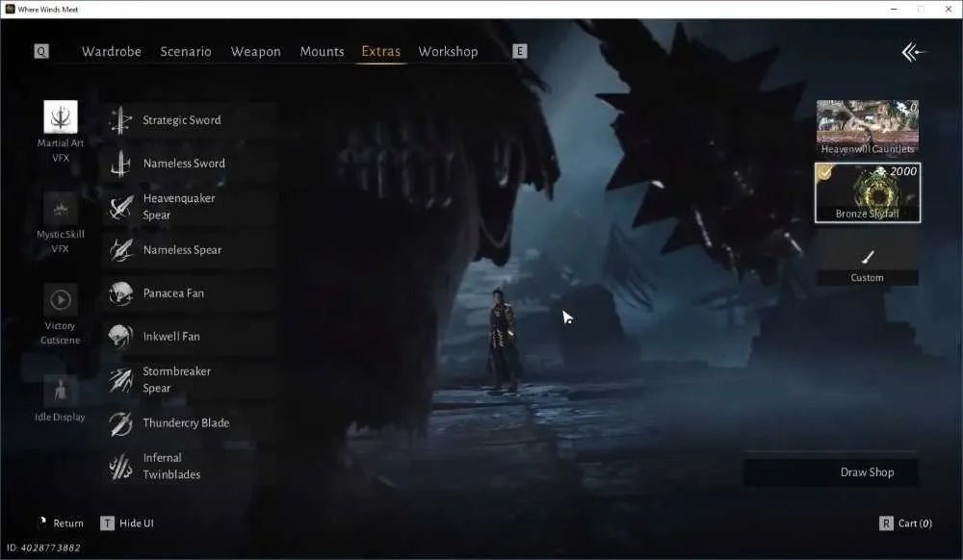Click the Infernal Twinblades weapon icon
This screenshot has height=560, width=963.
click(120, 466)
